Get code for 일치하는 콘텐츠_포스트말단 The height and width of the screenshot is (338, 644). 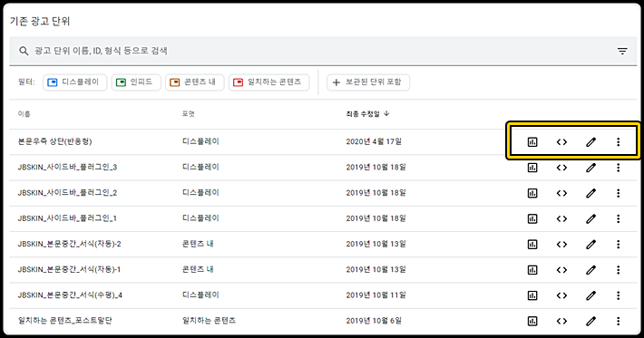click(561, 321)
